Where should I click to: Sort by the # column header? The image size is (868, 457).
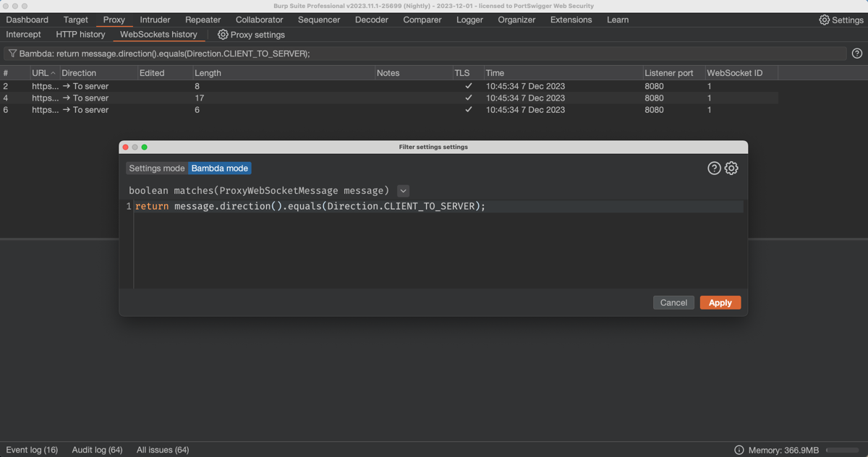click(14, 73)
